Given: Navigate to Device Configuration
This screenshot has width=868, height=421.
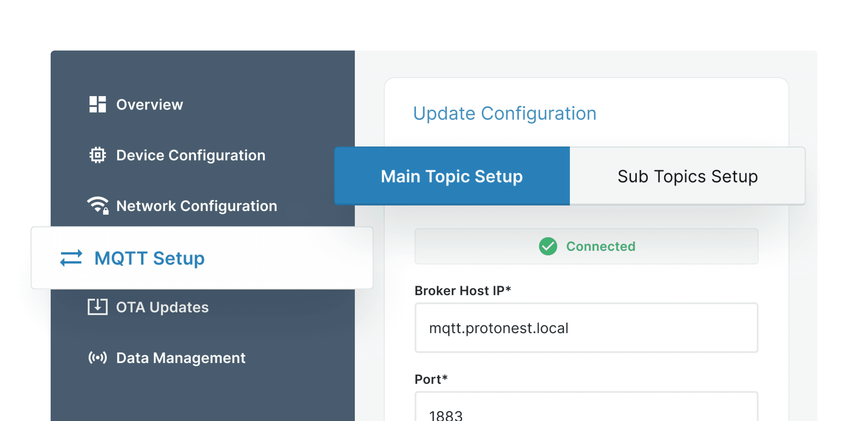Looking at the screenshot, I should [190, 155].
